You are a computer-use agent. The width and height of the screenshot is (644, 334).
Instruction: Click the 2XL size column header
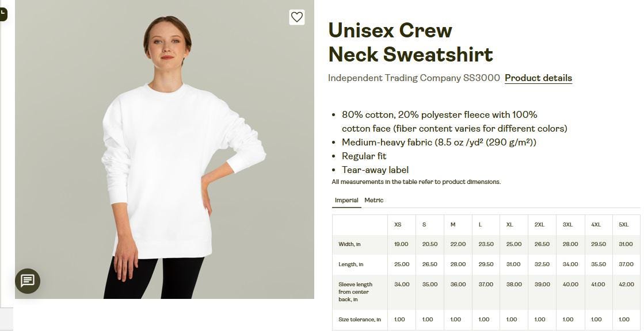point(539,224)
